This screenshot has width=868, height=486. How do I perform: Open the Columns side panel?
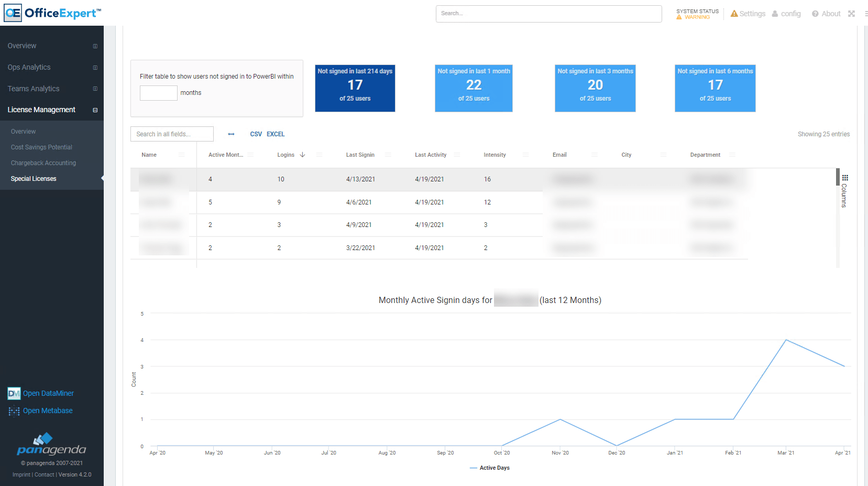coord(844,191)
